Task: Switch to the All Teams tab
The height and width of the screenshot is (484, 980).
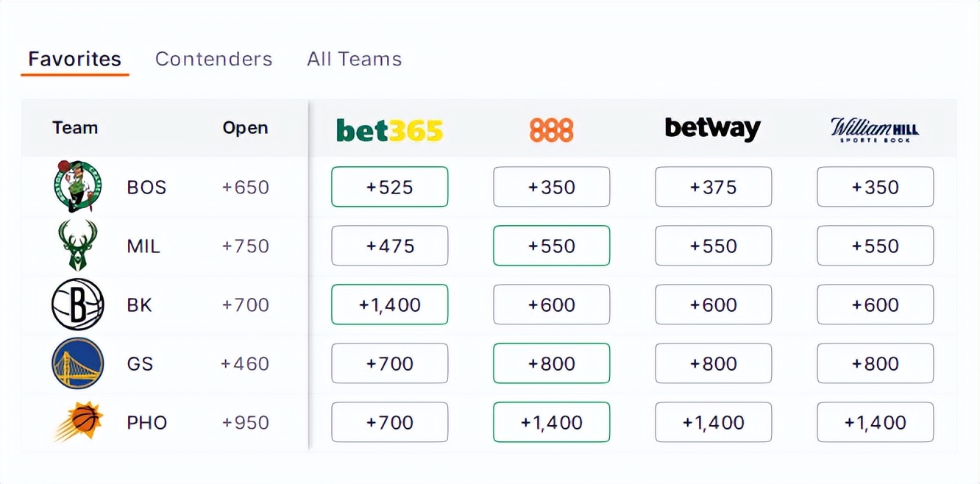Action: point(354,59)
